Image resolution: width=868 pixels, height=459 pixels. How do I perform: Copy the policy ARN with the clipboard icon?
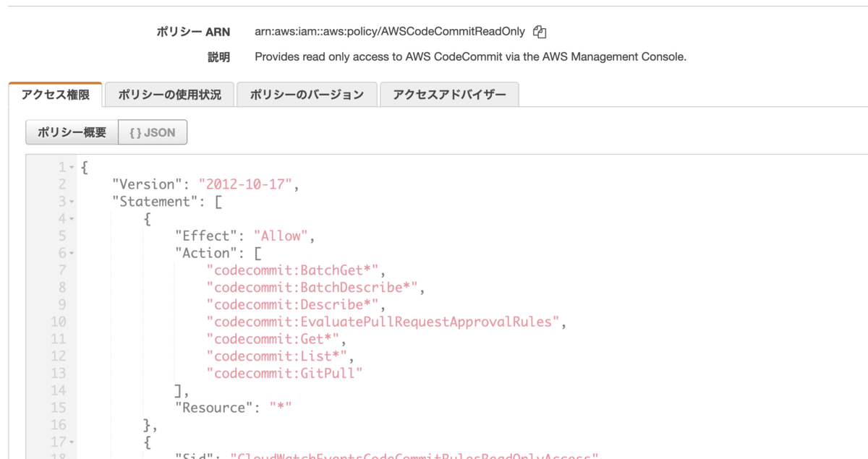(540, 32)
